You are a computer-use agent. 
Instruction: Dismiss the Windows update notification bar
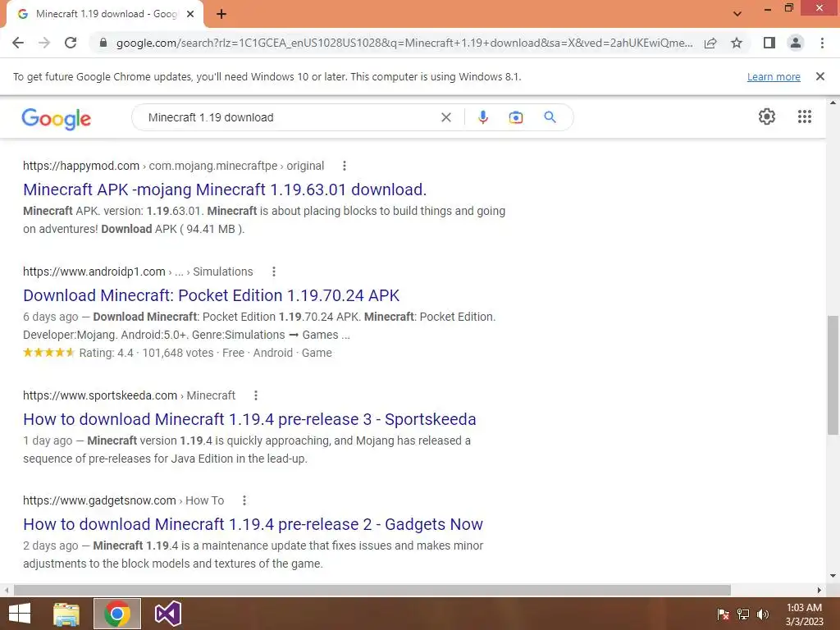819,76
